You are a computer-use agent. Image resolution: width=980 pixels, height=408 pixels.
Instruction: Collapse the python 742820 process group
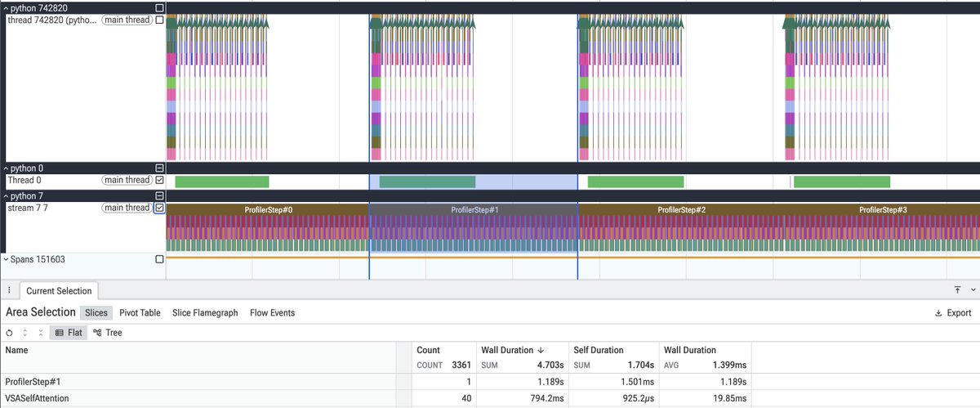[x=6, y=7]
